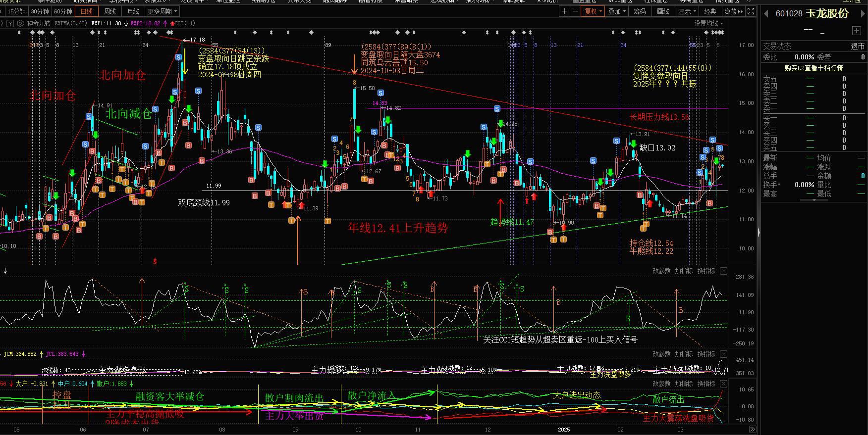This screenshot has height=435, width=868.
Task: Click the zoom-out minus icon on chart toolbar
Action: pos(575,11)
